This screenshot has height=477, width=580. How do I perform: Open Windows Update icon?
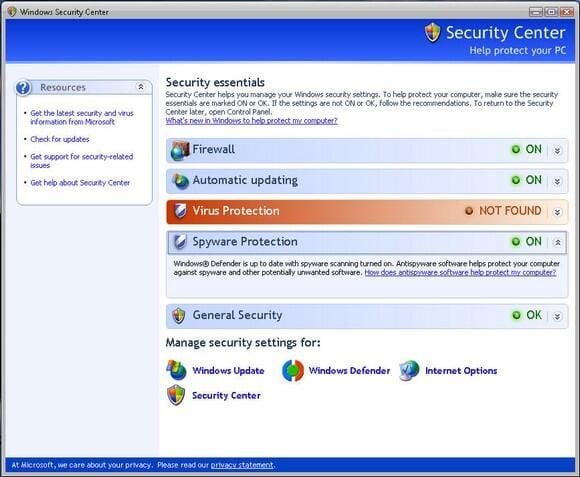[x=176, y=370]
